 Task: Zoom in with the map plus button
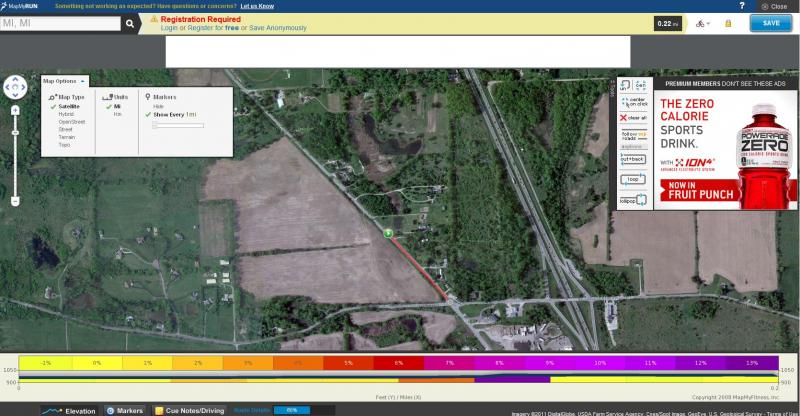pyautogui.click(x=15, y=109)
